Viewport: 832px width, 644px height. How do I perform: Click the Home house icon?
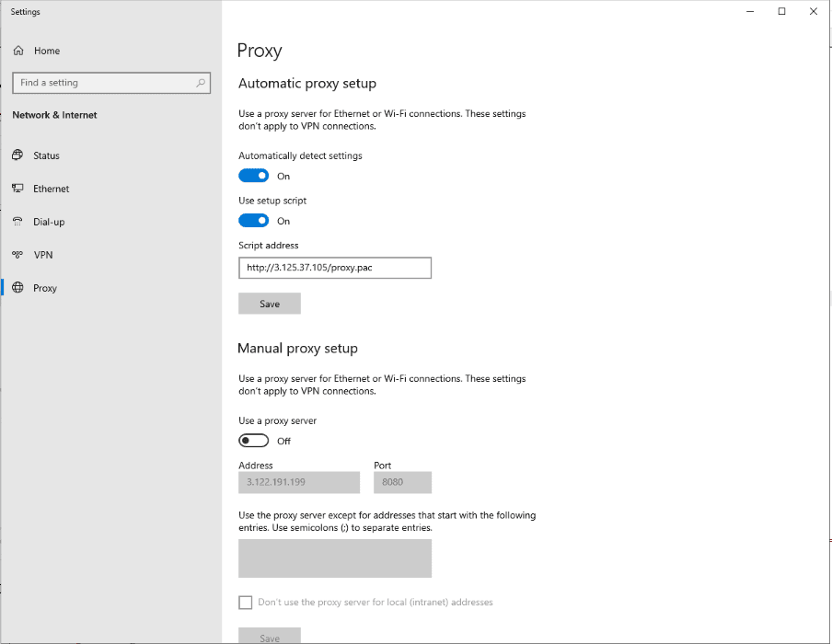(18, 51)
